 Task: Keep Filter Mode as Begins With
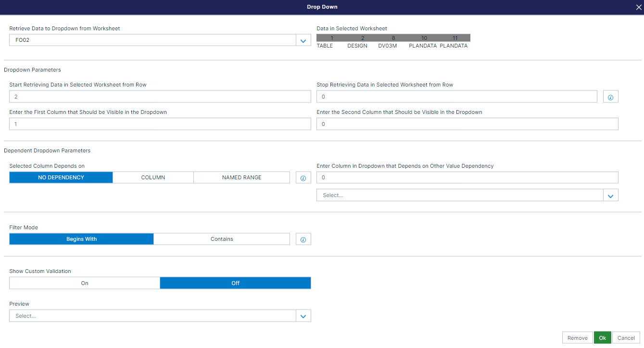point(81,238)
